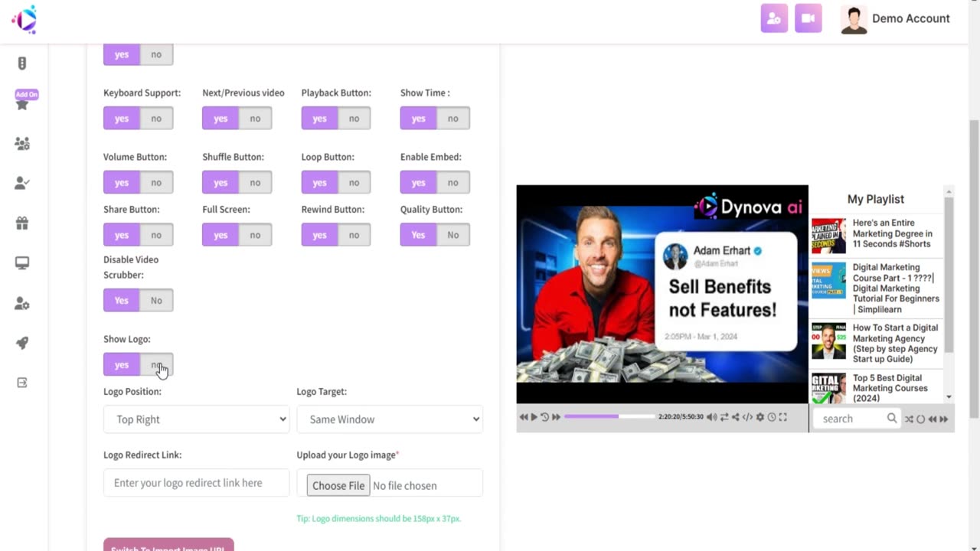Screen dimensions: 980x551
Task: Set Next/Previous video to no
Action: coord(255,118)
